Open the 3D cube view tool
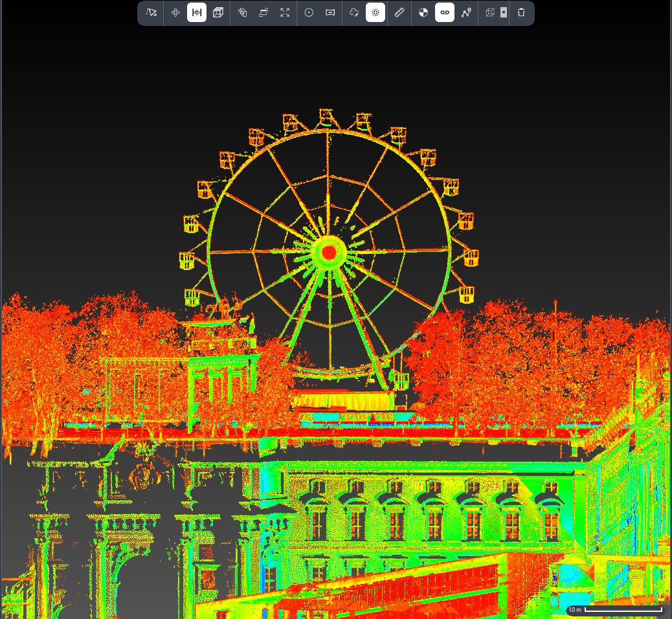The width and height of the screenshot is (672, 619). point(218,12)
